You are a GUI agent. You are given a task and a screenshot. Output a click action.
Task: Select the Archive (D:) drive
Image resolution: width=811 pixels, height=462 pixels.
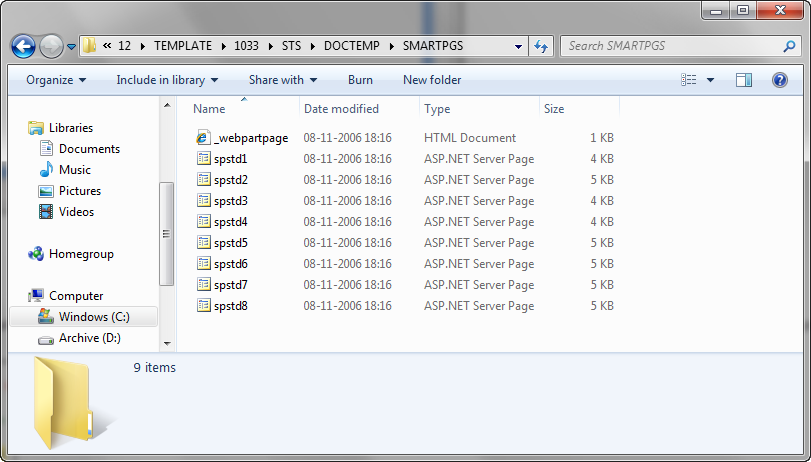tap(89, 338)
